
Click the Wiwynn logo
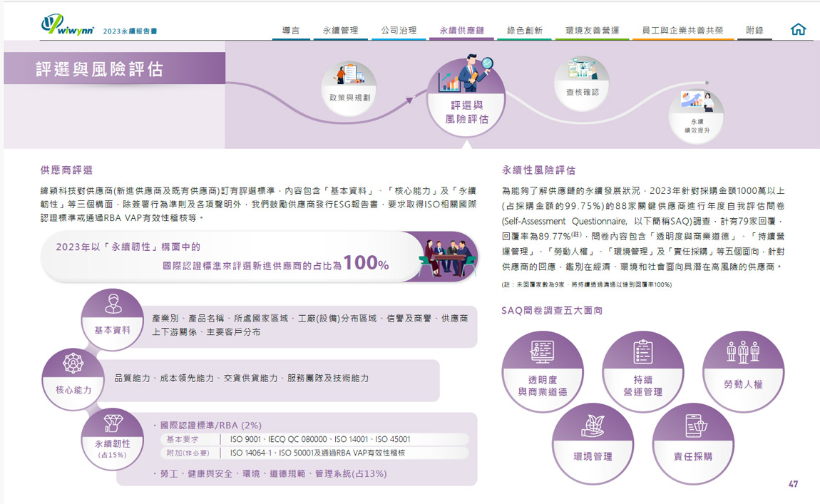coord(66,26)
